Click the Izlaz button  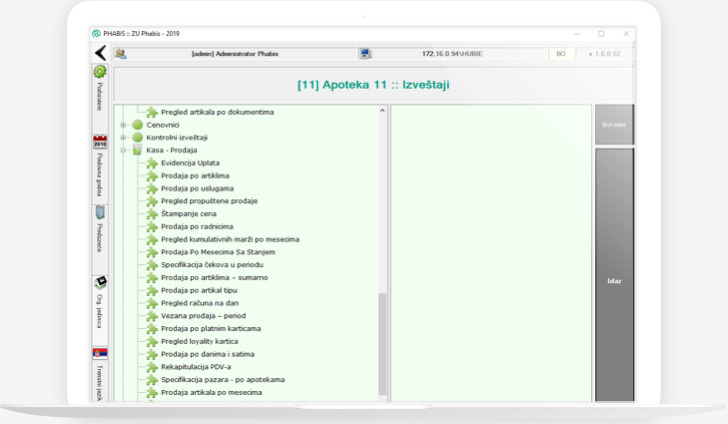(x=614, y=275)
